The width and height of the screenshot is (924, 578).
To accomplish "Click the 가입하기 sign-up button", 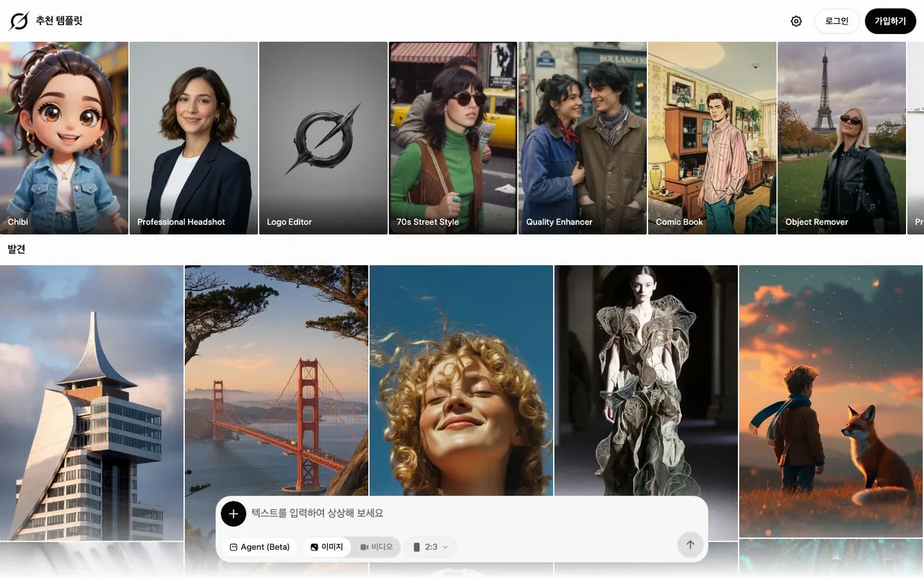I will pyautogui.click(x=890, y=21).
